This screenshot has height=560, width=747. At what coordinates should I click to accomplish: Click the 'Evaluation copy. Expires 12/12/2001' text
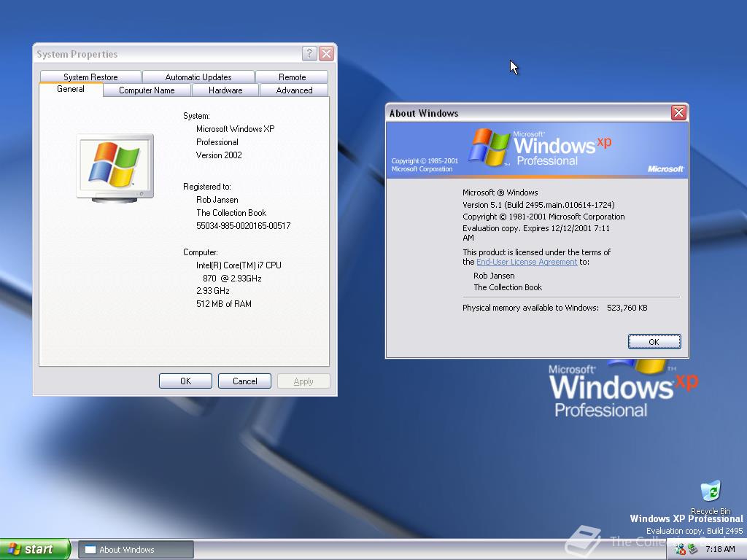(x=536, y=233)
